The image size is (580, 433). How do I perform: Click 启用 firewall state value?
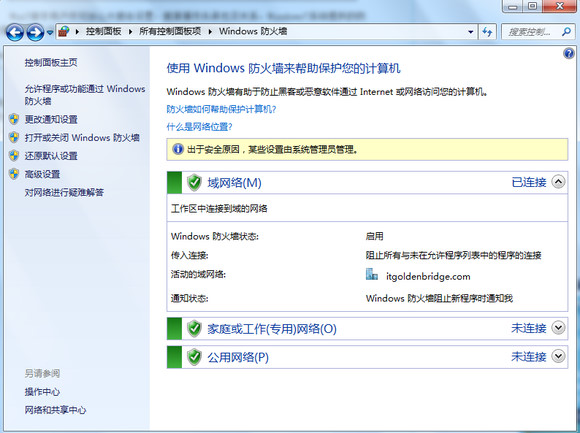point(374,236)
